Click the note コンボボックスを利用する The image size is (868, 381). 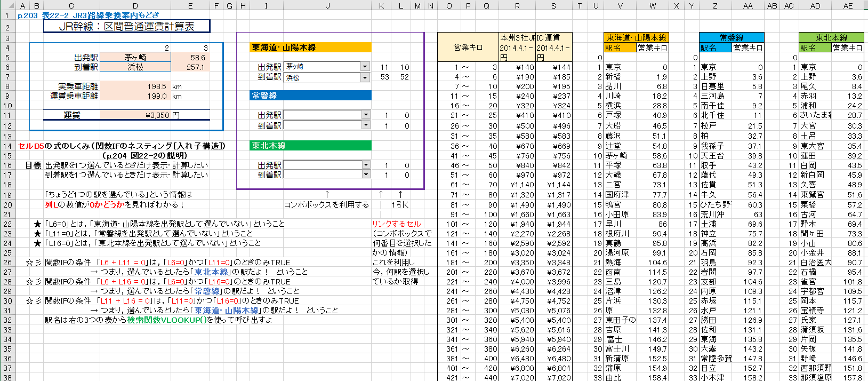click(326, 204)
